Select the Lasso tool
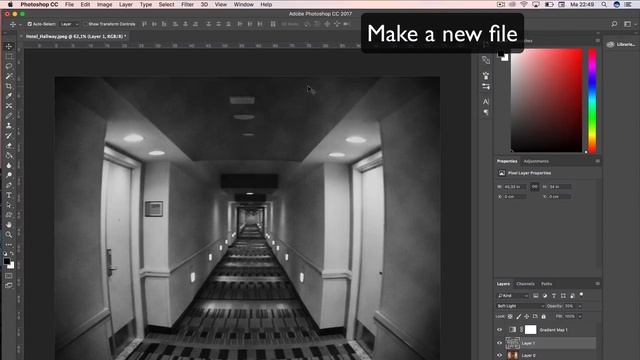Screen dimensions: 640x360 pyautogui.click(x=9, y=66)
